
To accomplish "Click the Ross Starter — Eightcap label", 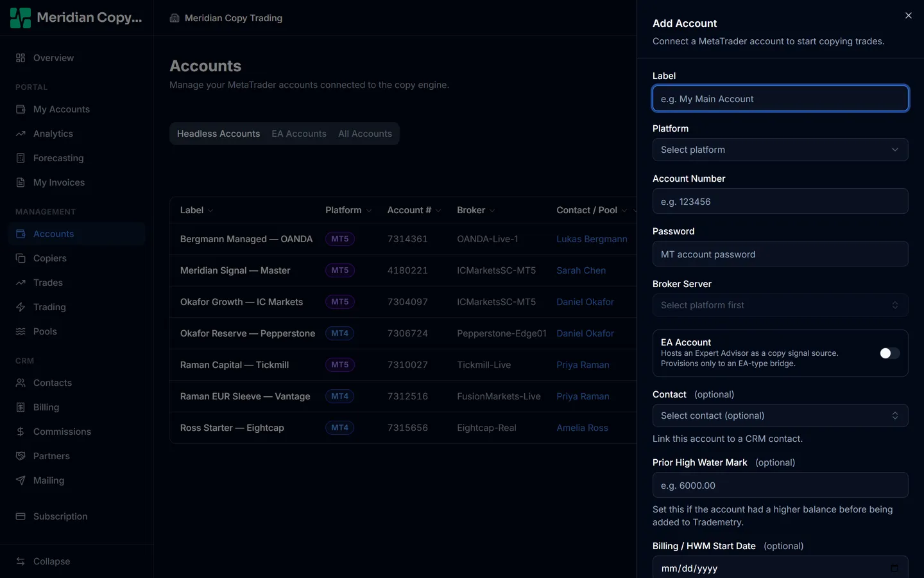I will pyautogui.click(x=232, y=428).
